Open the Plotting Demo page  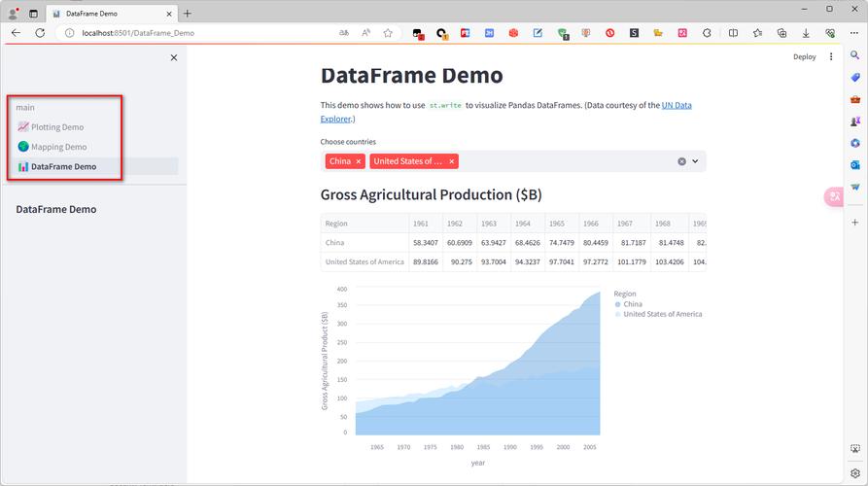click(56, 127)
